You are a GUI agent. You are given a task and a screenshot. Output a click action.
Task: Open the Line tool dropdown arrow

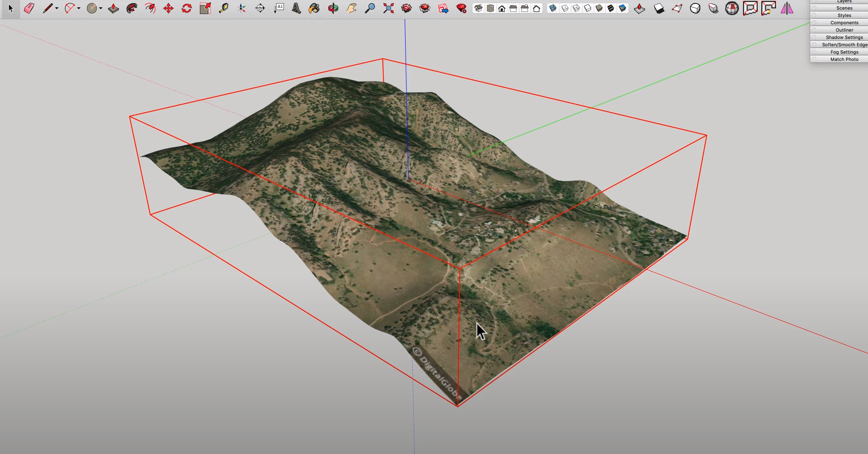[57, 8]
